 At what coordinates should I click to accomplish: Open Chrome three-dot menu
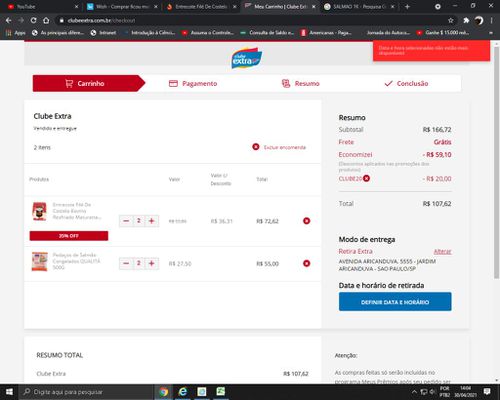[x=492, y=20]
